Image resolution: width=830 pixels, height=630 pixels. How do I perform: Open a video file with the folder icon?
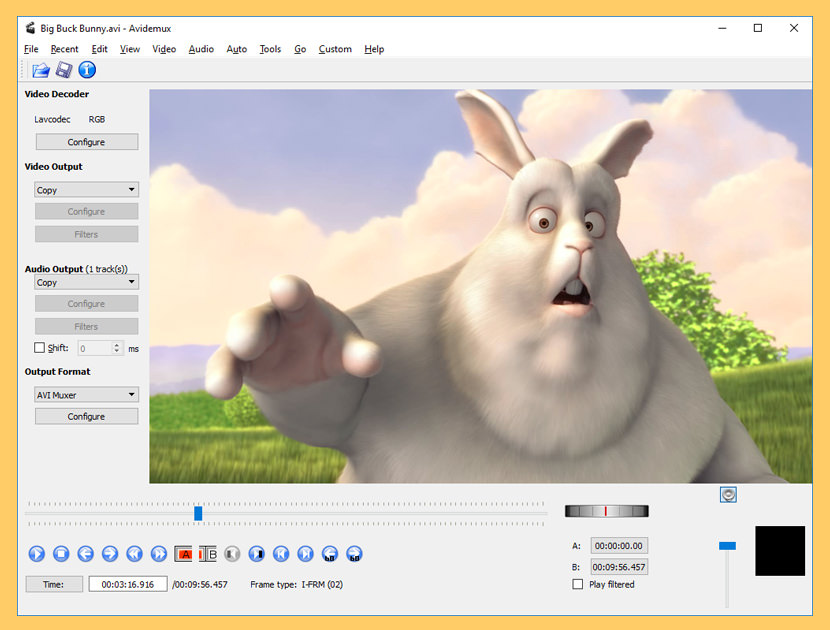(41, 70)
